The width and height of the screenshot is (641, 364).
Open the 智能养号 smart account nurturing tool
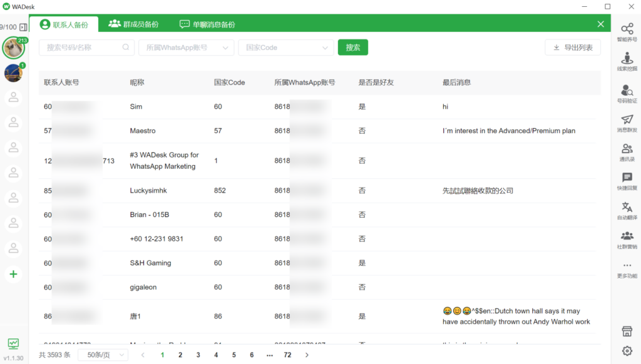[627, 33]
